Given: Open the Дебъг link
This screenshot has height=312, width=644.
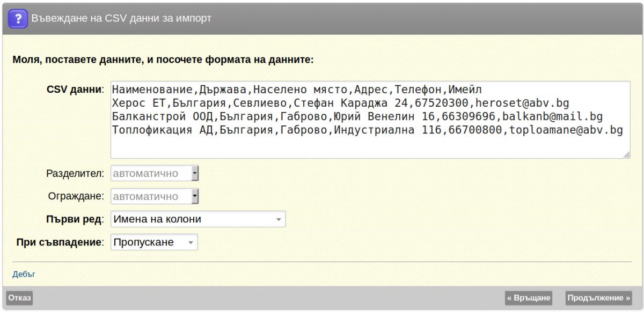Looking at the screenshot, I should click(x=24, y=274).
